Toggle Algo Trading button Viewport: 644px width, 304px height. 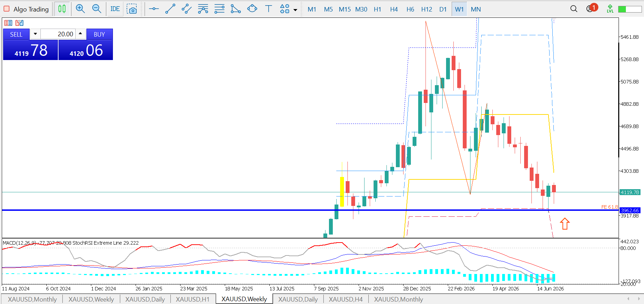click(x=26, y=9)
